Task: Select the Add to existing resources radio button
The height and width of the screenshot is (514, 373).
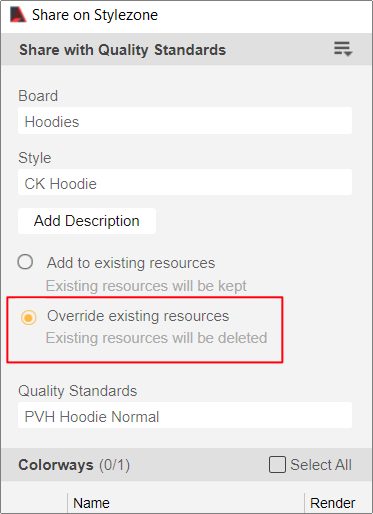Action: tap(25, 262)
